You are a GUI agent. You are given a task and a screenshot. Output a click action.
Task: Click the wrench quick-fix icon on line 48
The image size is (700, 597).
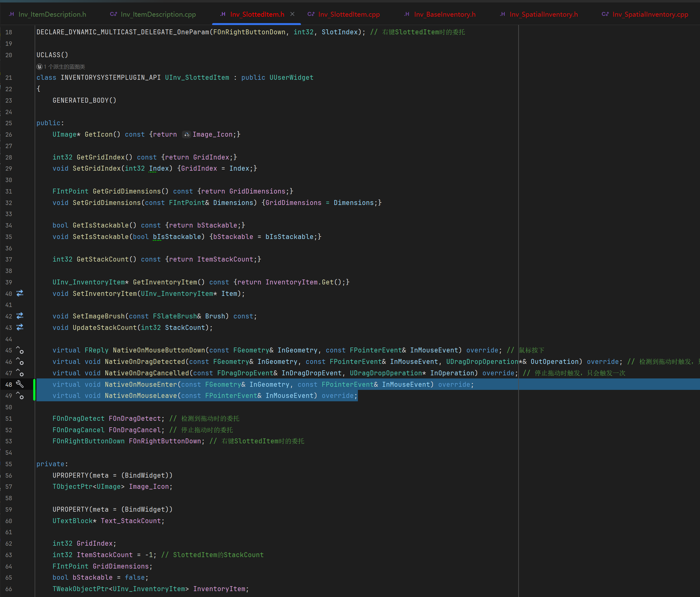coord(20,384)
